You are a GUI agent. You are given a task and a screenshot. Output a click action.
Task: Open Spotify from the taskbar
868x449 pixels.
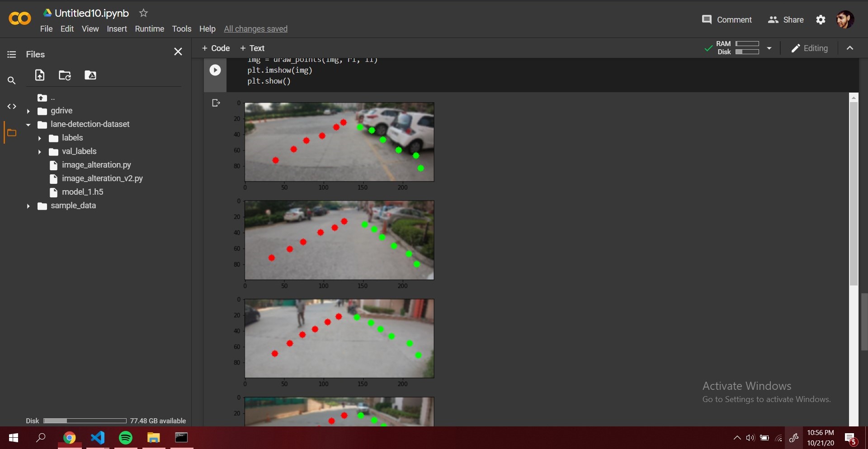126,438
